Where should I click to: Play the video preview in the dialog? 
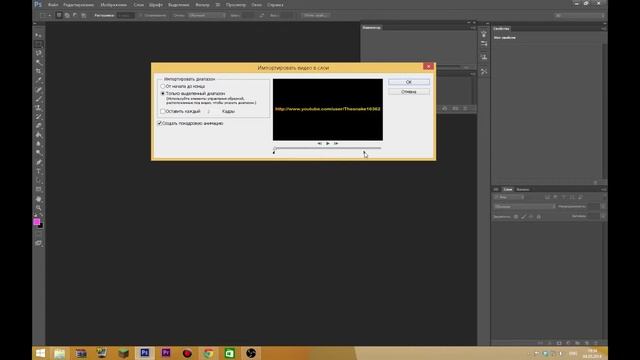[x=328, y=143]
